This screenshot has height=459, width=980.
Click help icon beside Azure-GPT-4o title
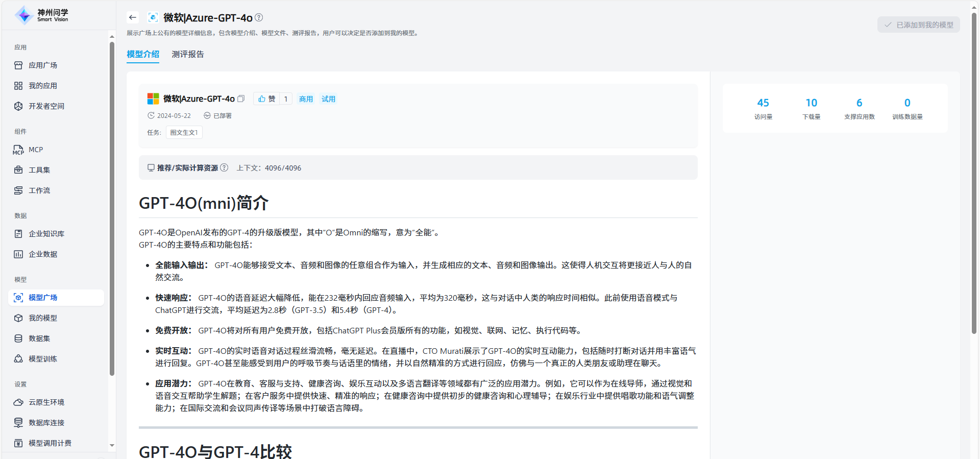[x=259, y=17]
